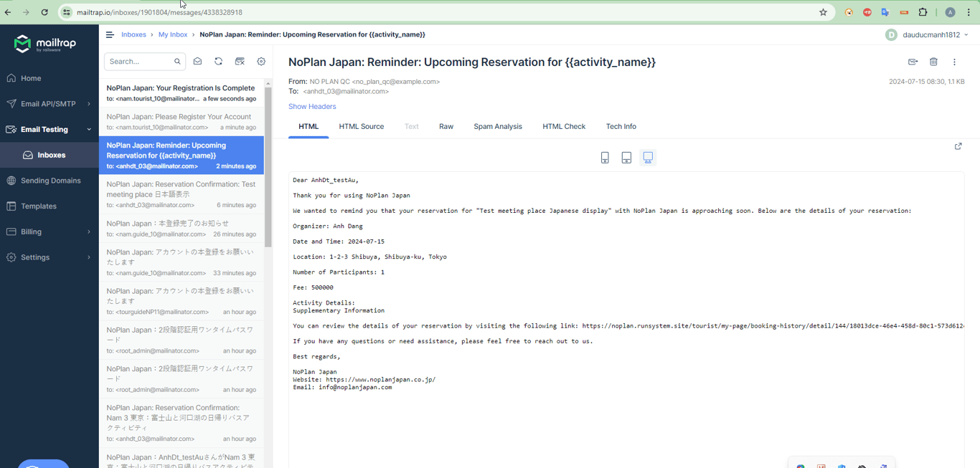Image resolution: width=980 pixels, height=468 pixels.
Task: Expand the Settings sidebar section
Action: [x=50, y=257]
